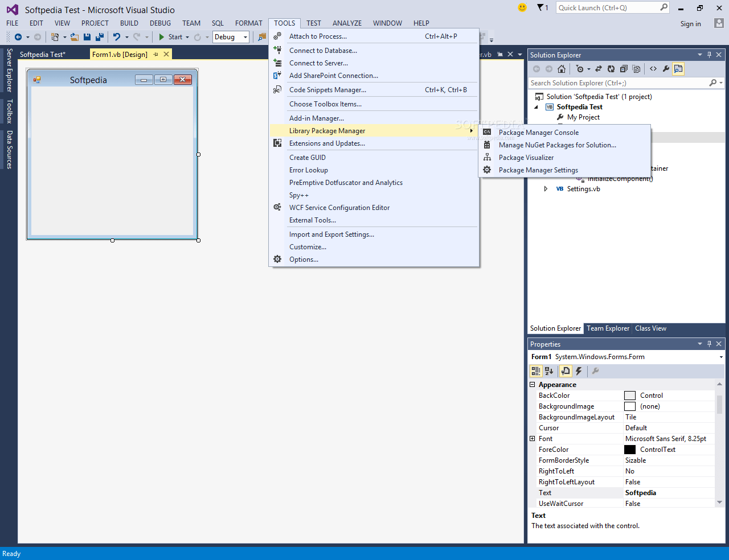The height and width of the screenshot is (560, 729).
Task: Open Properties wrench icon in Solution Explorer toolbar
Action: click(666, 69)
